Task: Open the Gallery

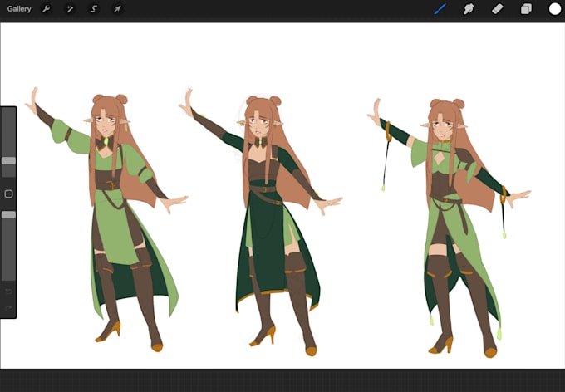Action: click(x=19, y=9)
